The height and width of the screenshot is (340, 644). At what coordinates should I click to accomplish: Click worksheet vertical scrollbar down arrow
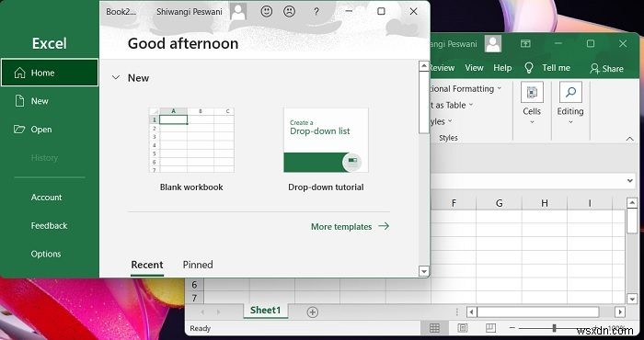(x=632, y=299)
